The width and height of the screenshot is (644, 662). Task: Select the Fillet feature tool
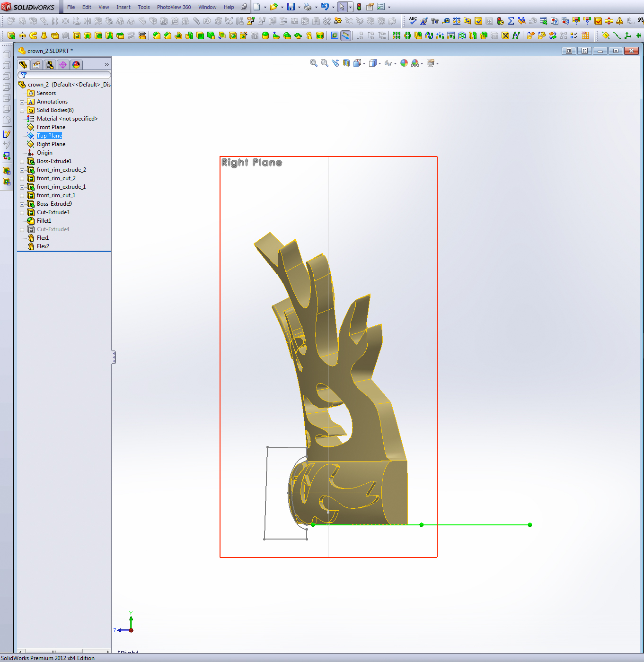(157, 35)
